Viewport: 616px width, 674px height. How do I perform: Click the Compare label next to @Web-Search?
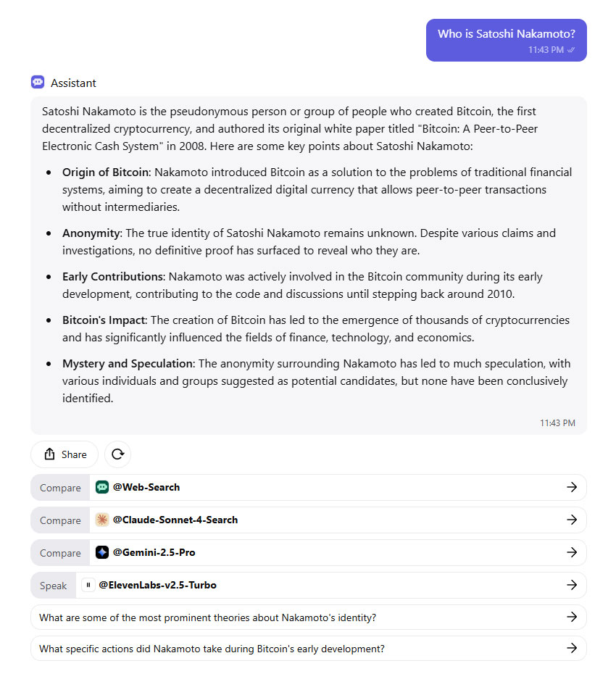tap(60, 488)
